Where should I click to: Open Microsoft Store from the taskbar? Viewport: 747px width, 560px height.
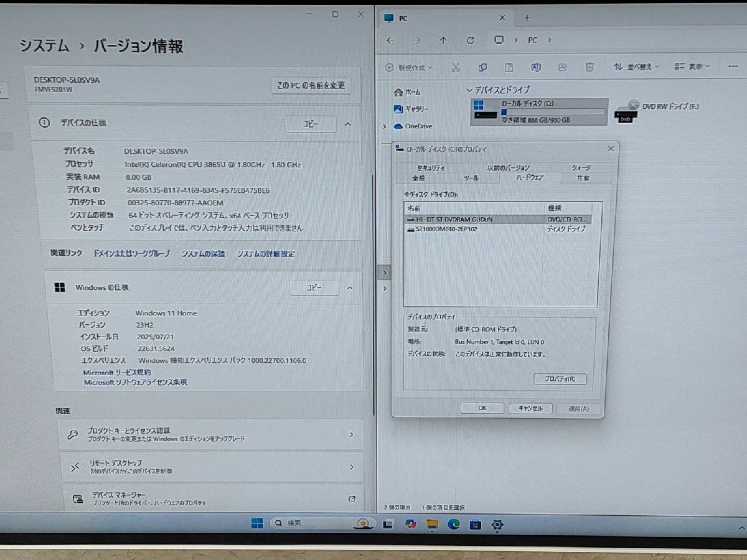pos(476,524)
